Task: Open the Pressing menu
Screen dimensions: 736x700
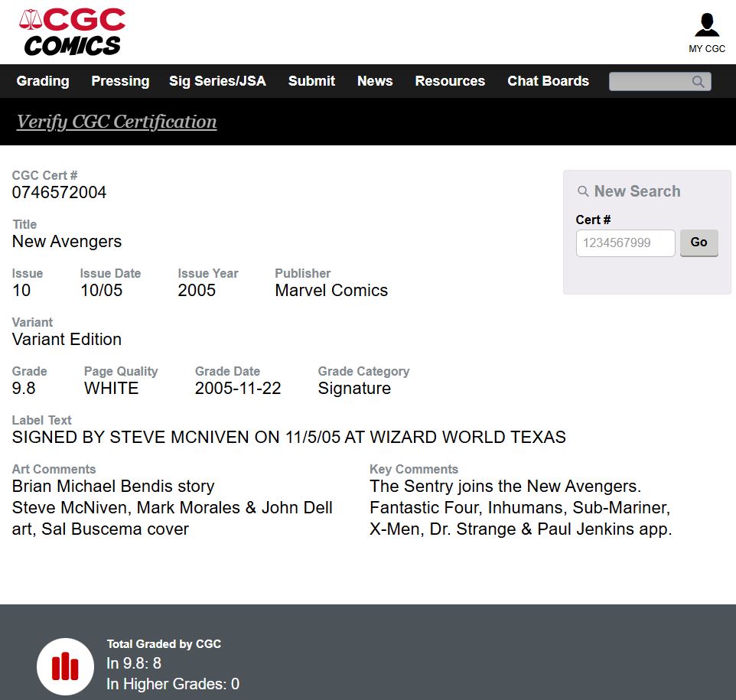Action: (120, 81)
